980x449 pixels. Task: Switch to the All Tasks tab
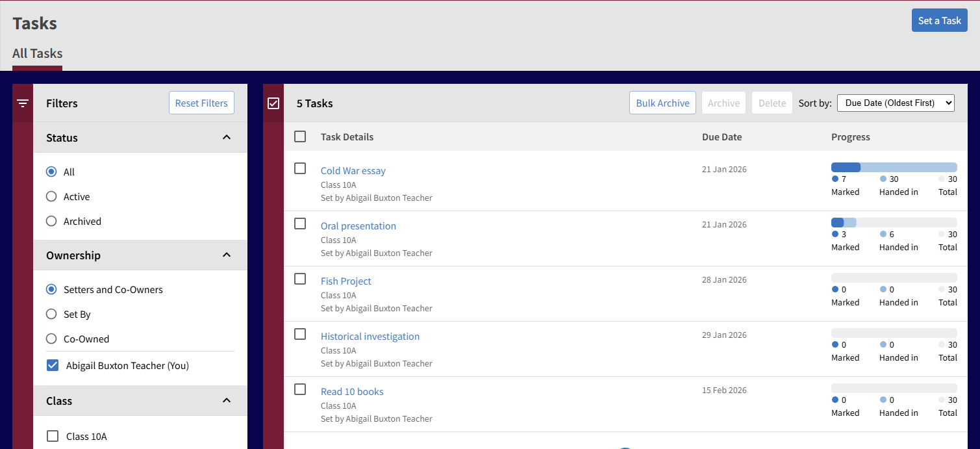click(38, 53)
